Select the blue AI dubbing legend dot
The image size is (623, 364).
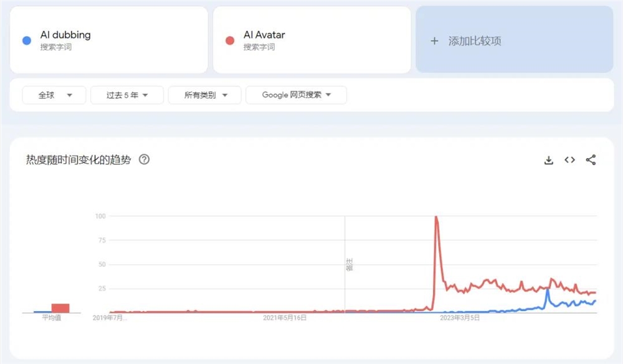[x=26, y=39]
